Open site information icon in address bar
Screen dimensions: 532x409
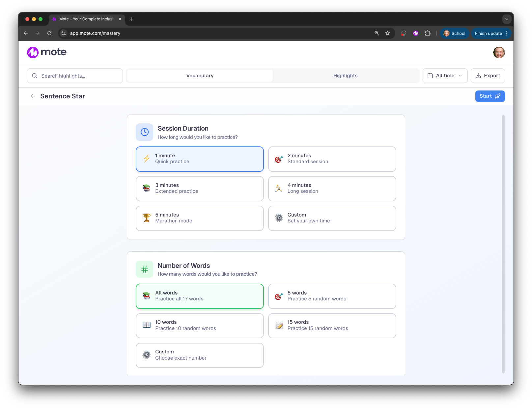coord(64,33)
